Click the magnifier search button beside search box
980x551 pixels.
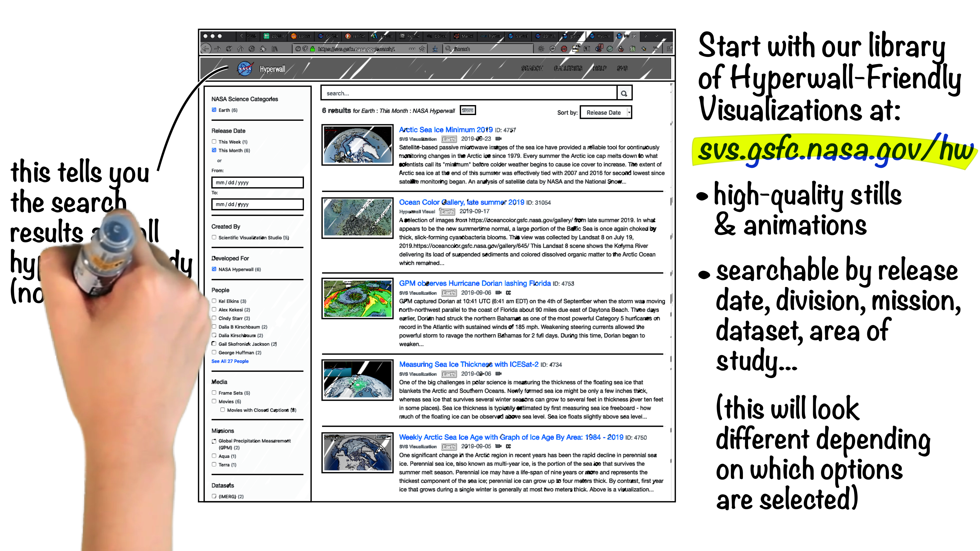(624, 93)
